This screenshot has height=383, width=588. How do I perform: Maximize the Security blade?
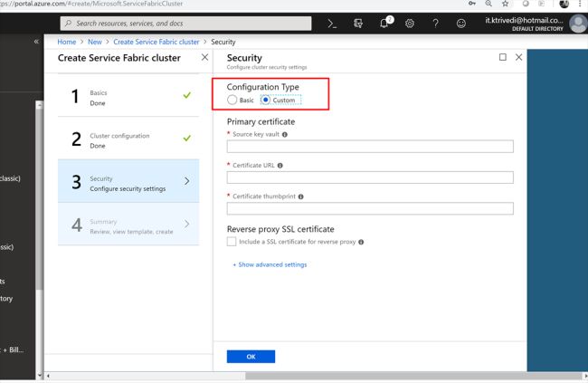coord(502,57)
